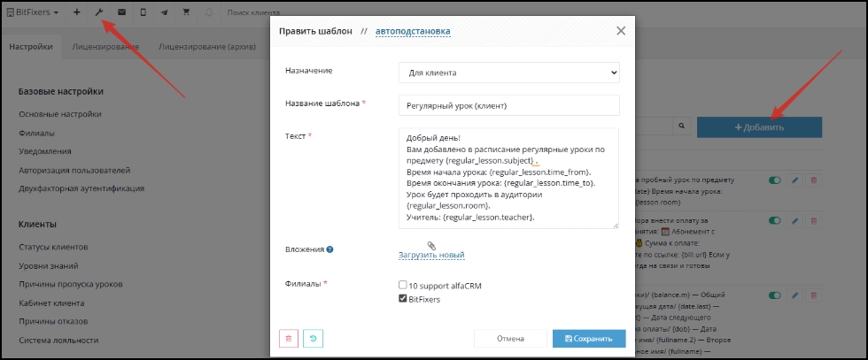This screenshot has width=868, height=360.
Task: Delete the balance.m template trash icon
Action: tap(814, 295)
